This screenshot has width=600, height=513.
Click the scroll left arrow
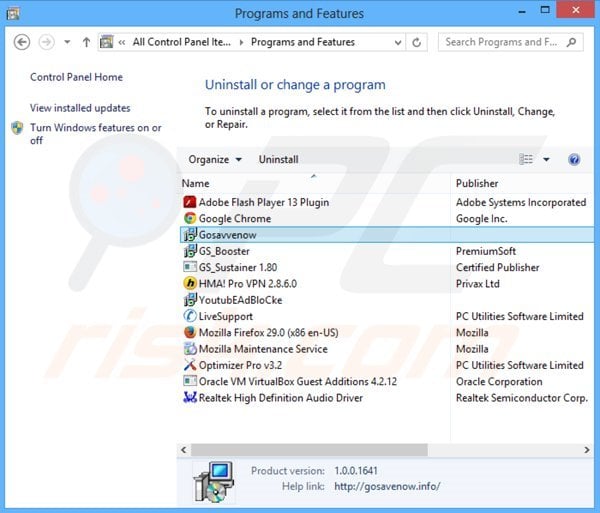[184, 450]
